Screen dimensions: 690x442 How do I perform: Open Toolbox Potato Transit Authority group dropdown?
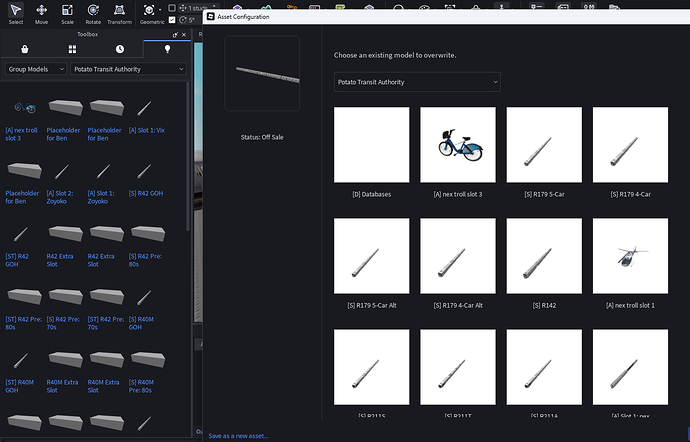pos(128,69)
